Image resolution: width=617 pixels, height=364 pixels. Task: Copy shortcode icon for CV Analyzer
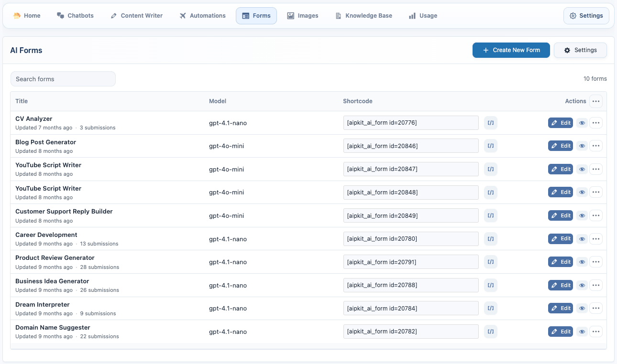coord(490,123)
